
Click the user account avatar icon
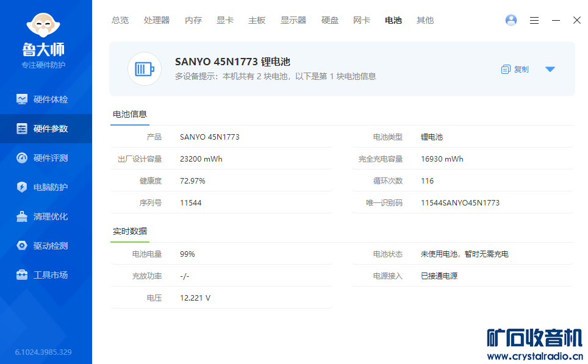tap(511, 20)
